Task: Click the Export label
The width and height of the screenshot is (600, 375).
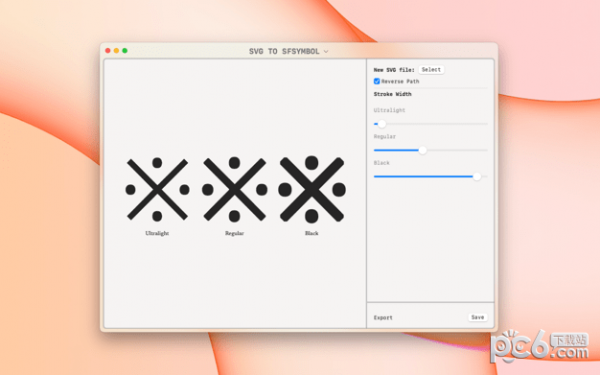Action: pyautogui.click(x=383, y=318)
